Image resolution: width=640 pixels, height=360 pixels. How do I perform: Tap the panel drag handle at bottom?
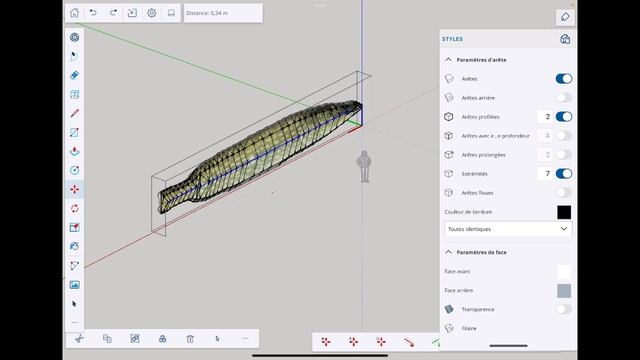508,346
